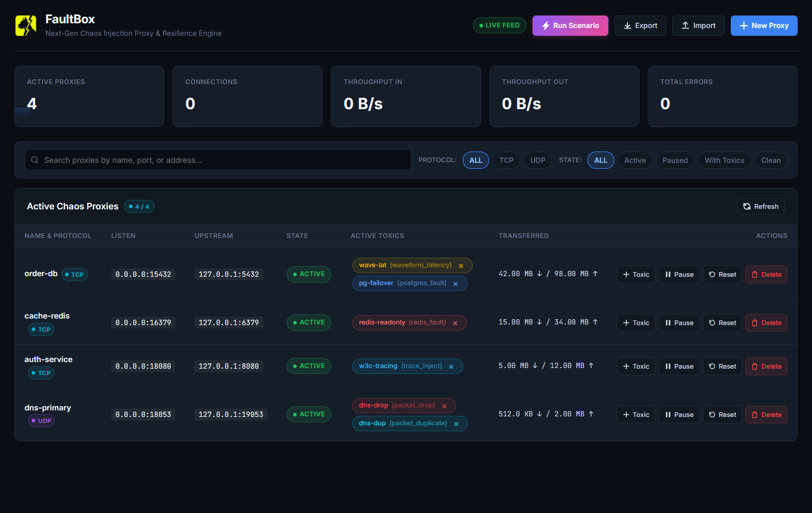Image resolution: width=812 pixels, height=513 pixels.
Task: Toggle the LIVE FEED indicator
Action: 500,26
